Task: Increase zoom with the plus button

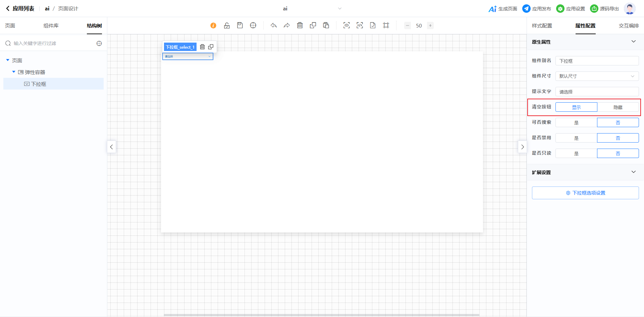Action: (x=430, y=25)
